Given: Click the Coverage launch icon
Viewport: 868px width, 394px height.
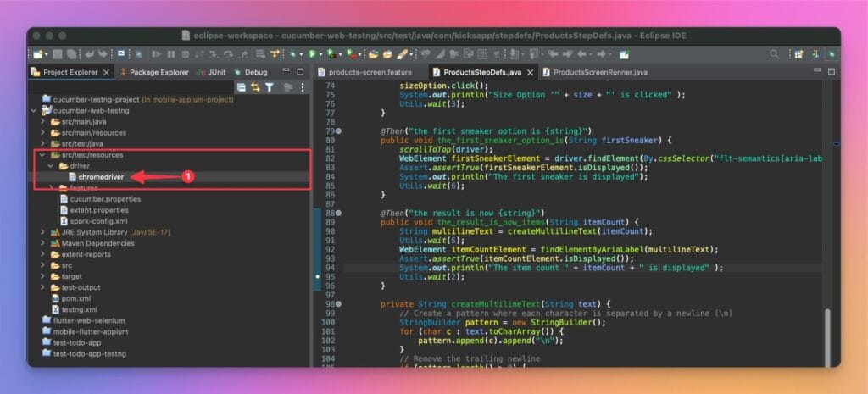Looking at the screenshot, I should click(x=331, y=54).
